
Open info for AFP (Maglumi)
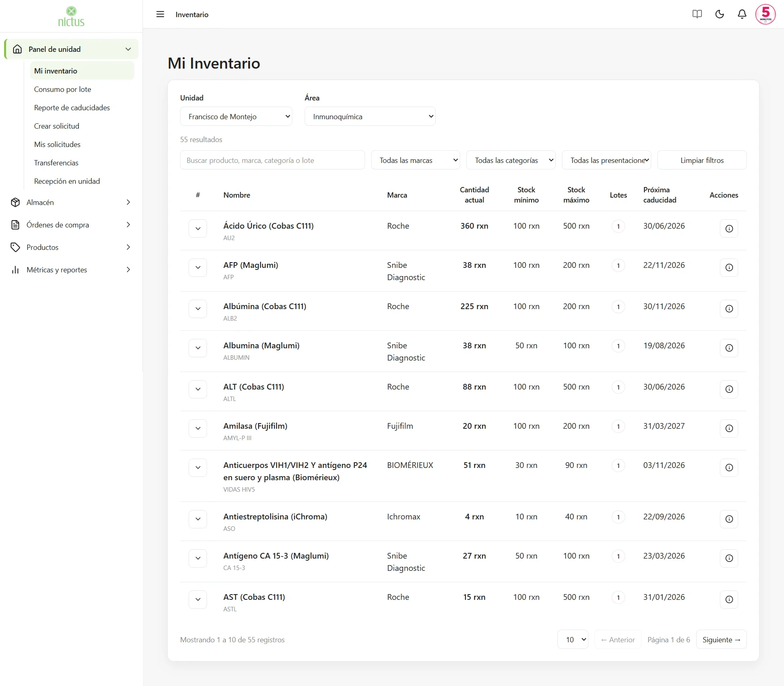pyautogui.click(x=729, y=267)
